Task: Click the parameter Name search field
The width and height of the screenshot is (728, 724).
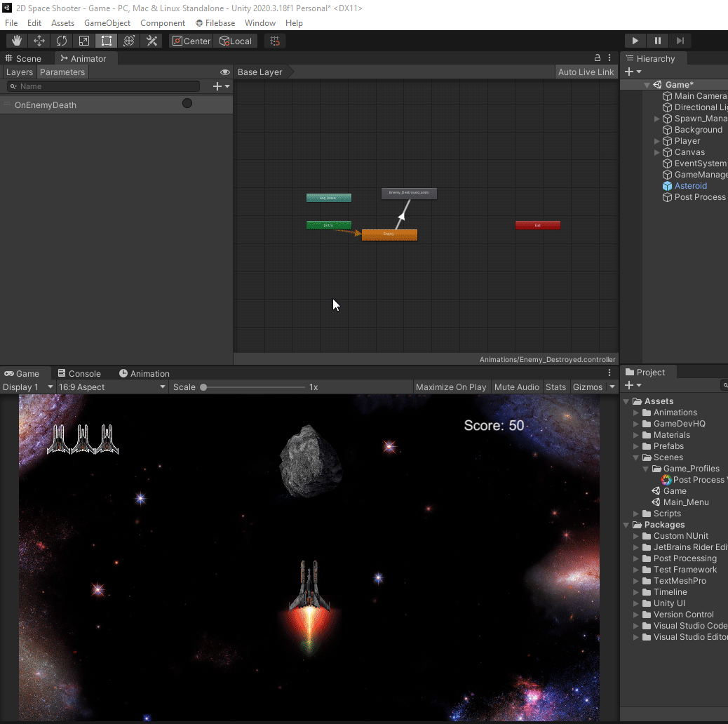Action: point(103,86)
